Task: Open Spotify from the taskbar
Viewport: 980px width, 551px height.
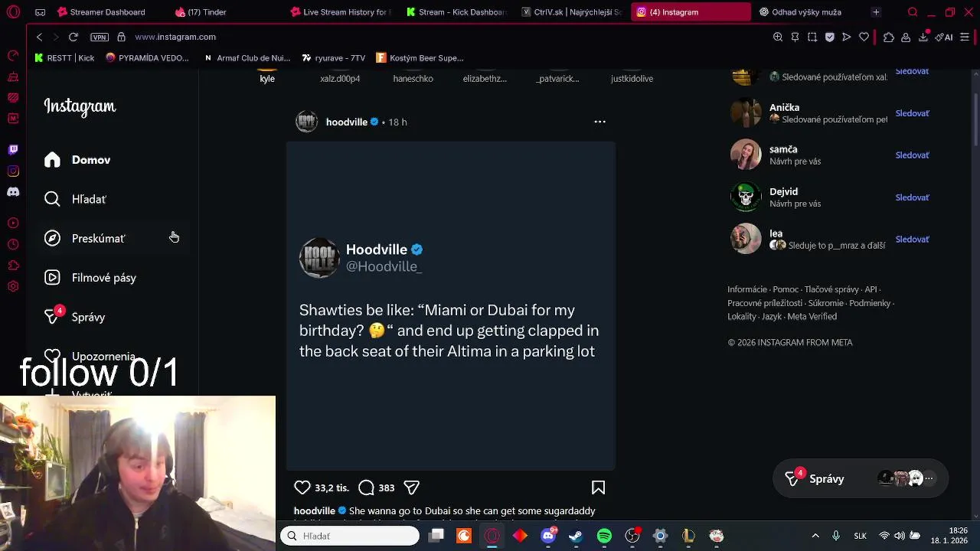Action: [x=604, y=536]
